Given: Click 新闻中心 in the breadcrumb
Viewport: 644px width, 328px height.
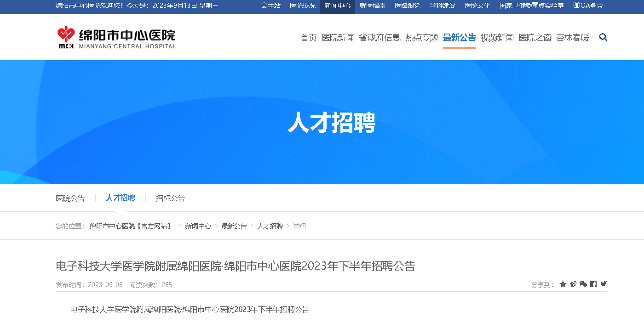Looking at the screenshot, I should pos(198,226).
